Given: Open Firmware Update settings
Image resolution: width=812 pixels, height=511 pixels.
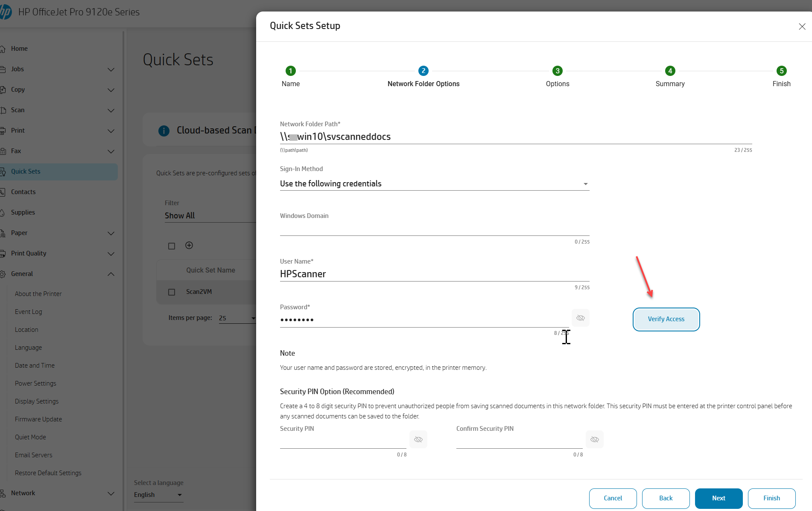Looking at the screenshot, I should coord(38,419).
